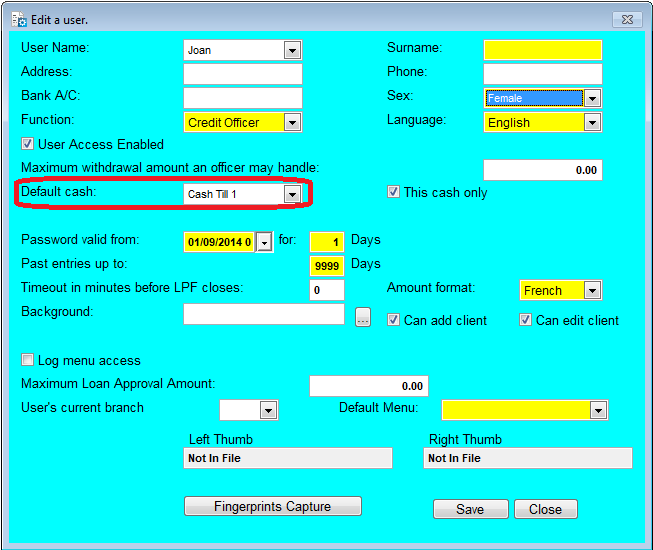The height and width of the screenshot is (550, 653).
Task: Click the Maximum Loan Approval Amount field
Action: [369, 386]
